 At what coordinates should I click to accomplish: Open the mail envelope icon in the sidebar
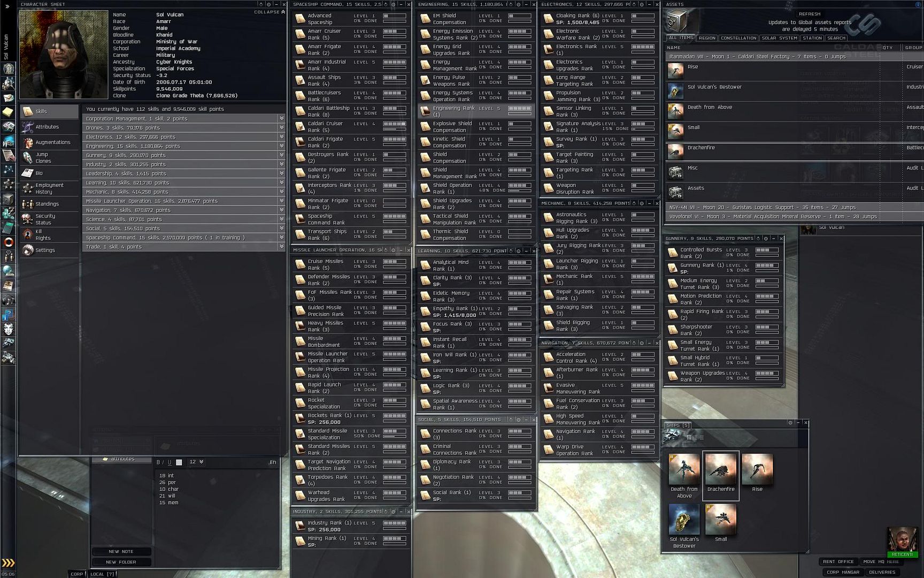click(x=9, y=98)
